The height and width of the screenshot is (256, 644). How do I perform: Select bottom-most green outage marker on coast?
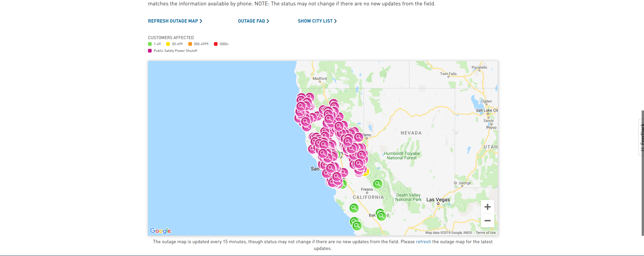point(357,226)
